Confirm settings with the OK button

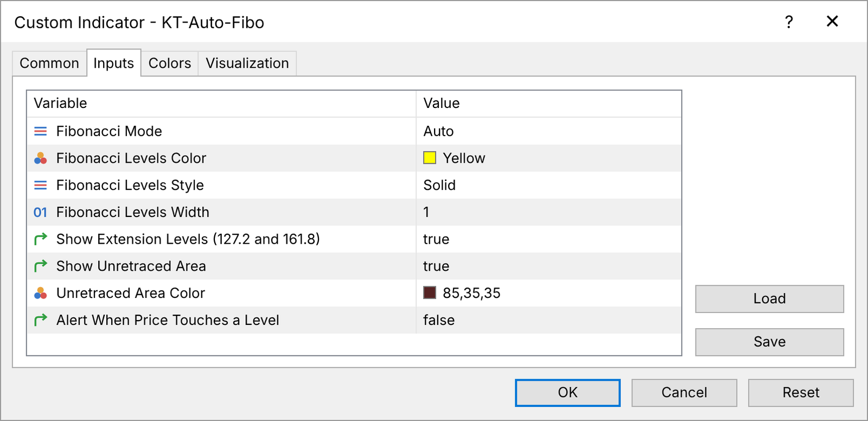click(x=567, y=393)
